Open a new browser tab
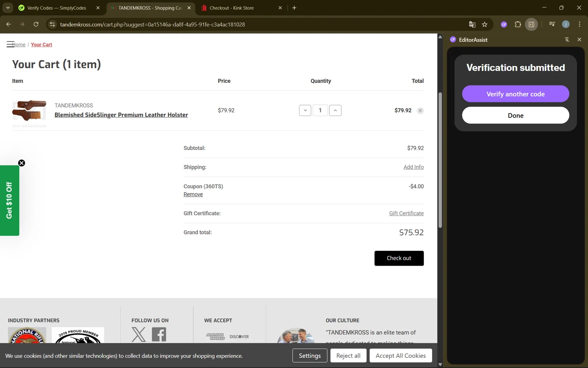This screenshot has width=588, height=368. (294, 8)
